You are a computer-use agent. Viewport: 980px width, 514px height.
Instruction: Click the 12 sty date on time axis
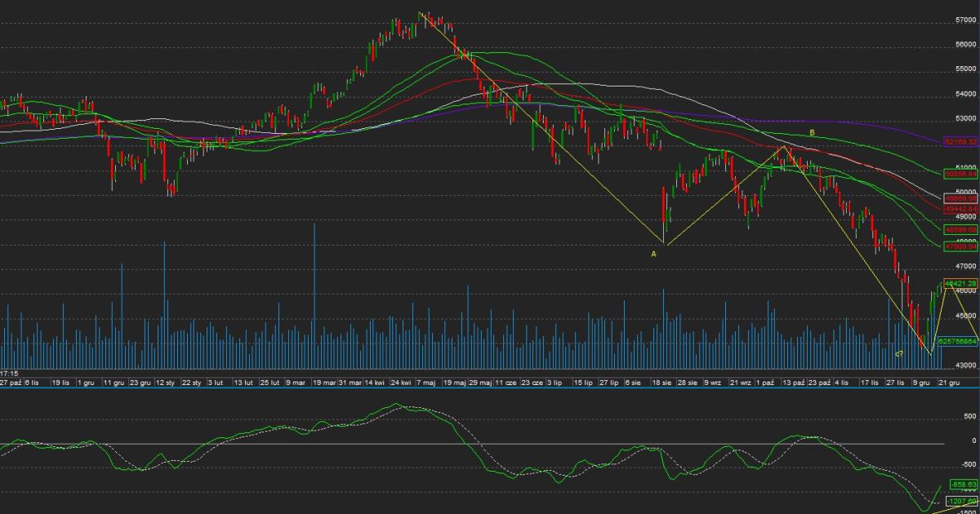(x=166, y=382)
